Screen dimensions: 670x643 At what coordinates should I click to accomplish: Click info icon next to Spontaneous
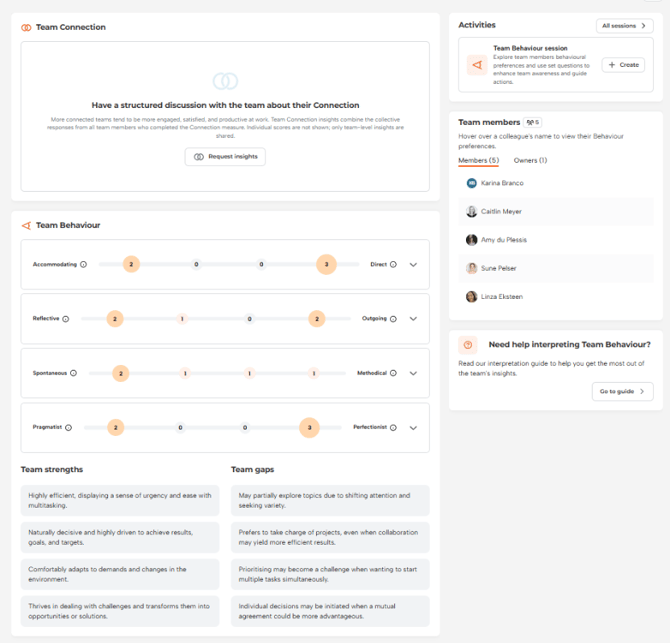click(73, 373)
